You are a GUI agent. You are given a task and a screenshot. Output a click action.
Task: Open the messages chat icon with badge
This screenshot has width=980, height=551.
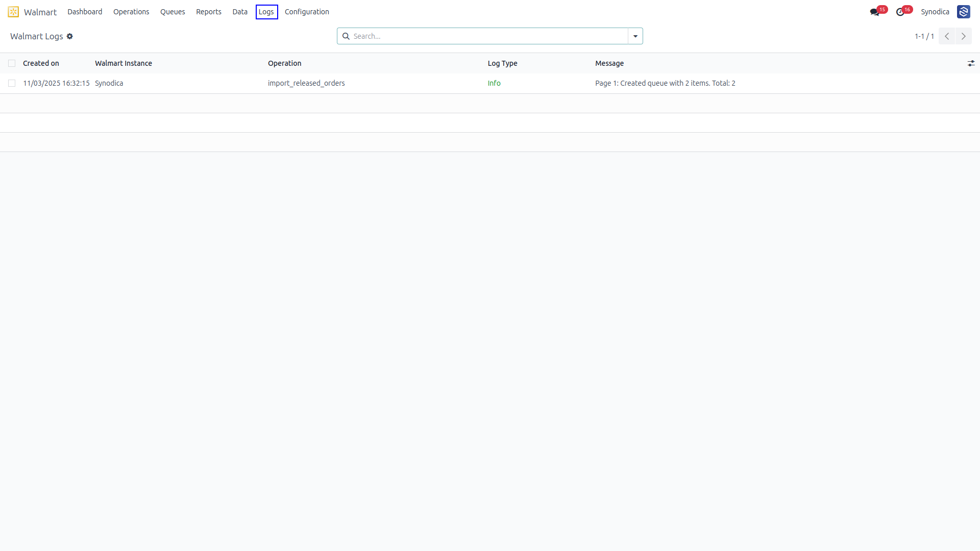[x=875, y=12]
